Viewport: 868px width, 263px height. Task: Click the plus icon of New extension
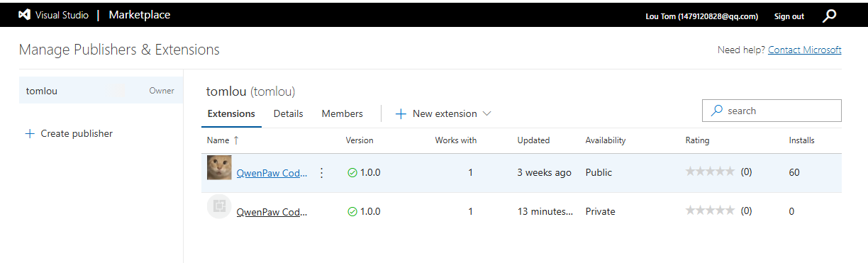401,113
